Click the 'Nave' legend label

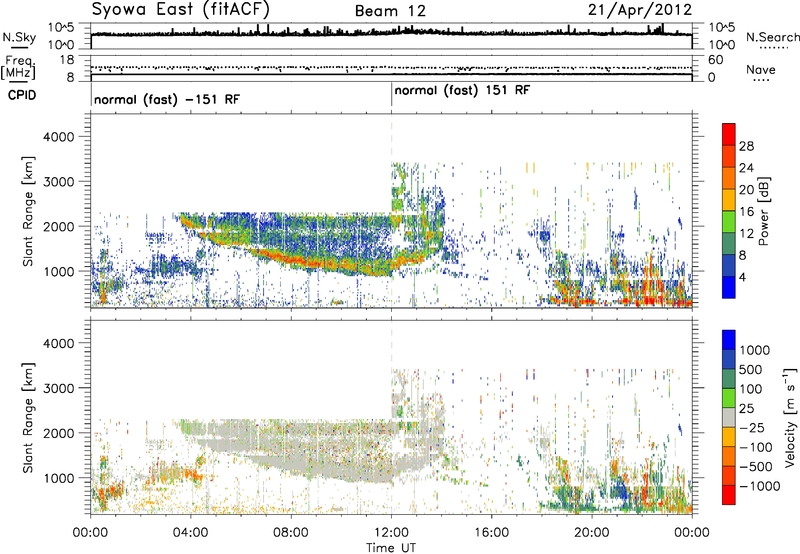[x=761, y=69]
